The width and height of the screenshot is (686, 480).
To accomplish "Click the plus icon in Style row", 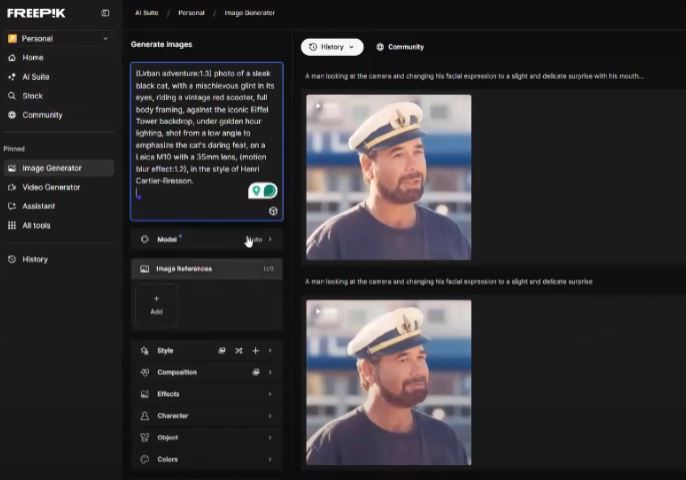I will coord(255,351).
